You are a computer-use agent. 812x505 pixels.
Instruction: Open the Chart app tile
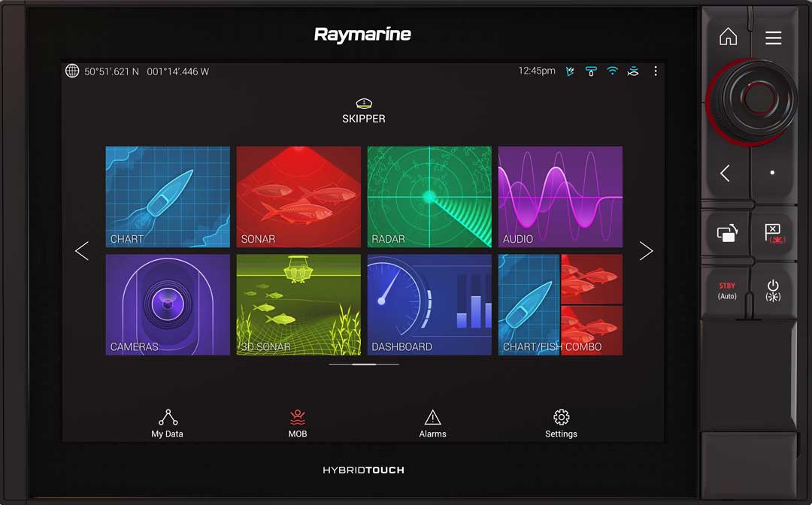coord(168,197)
